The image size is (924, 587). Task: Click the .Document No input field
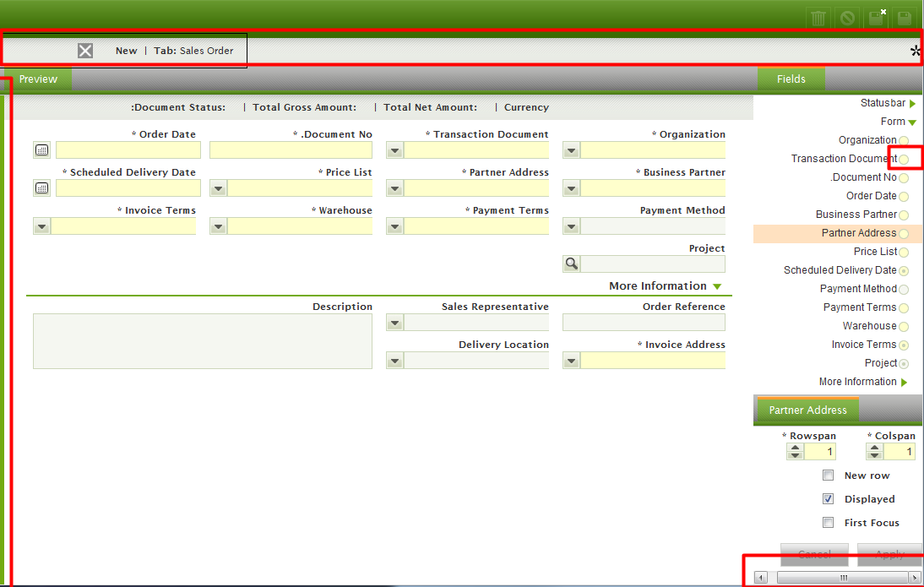tap(291, 150)
